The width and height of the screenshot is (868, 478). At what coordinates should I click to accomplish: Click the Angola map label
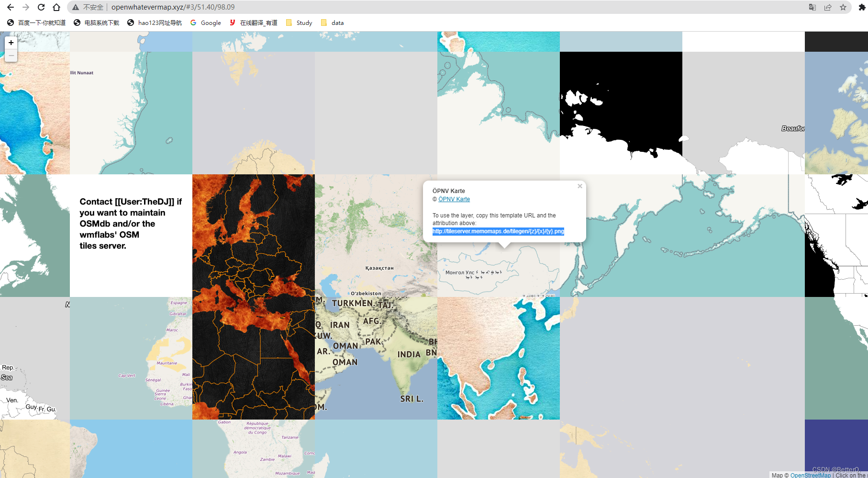(240, 452)
